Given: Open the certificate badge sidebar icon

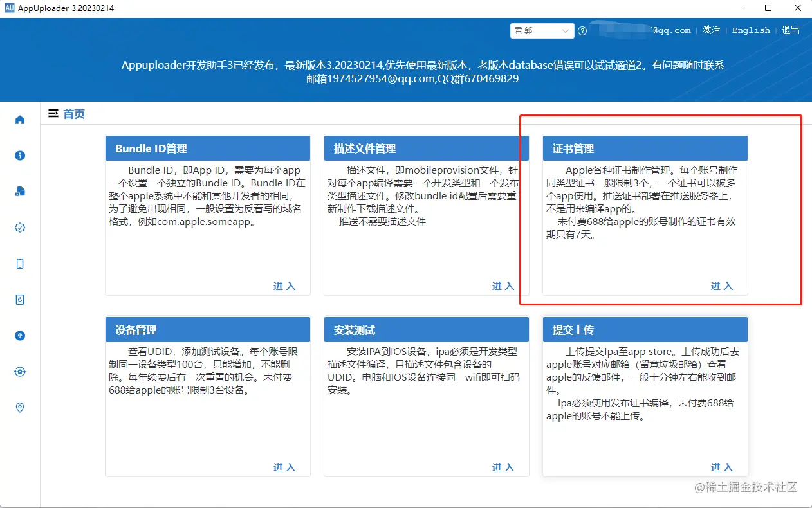Looking at the screenshot, I should (20, 228).
